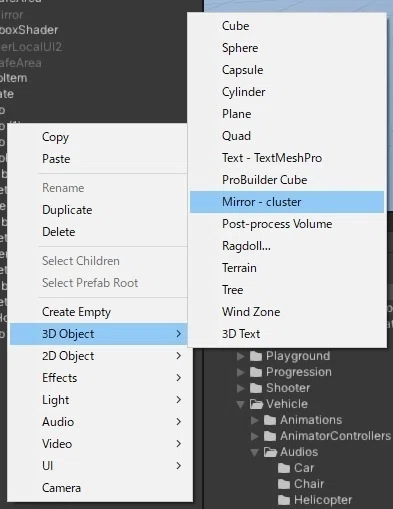393x509 pixels.
Task: Collapse the Audios folder arrow
Action: 254,452
